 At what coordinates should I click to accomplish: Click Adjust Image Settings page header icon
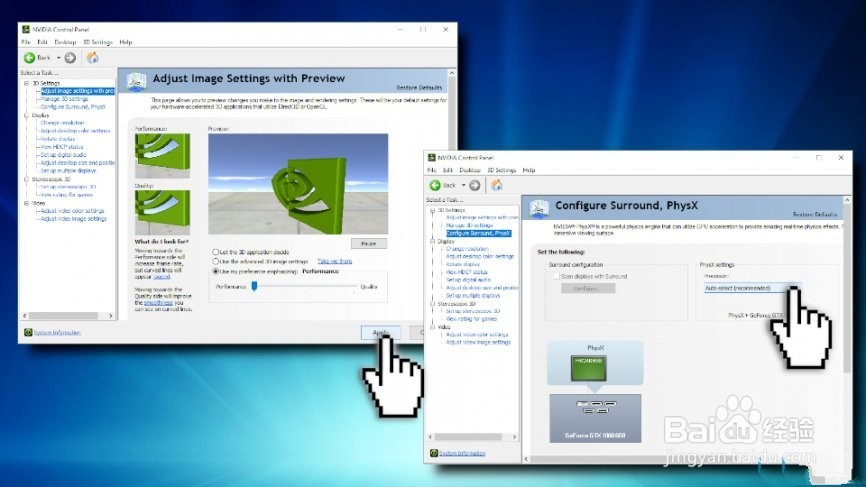tap(136, 81)
